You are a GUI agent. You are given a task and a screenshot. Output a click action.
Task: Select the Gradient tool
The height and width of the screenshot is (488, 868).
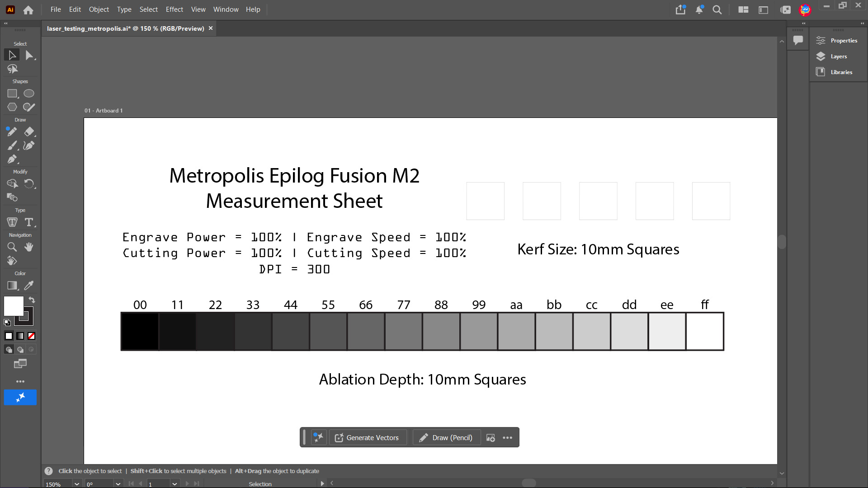click(x=12, y=286)
